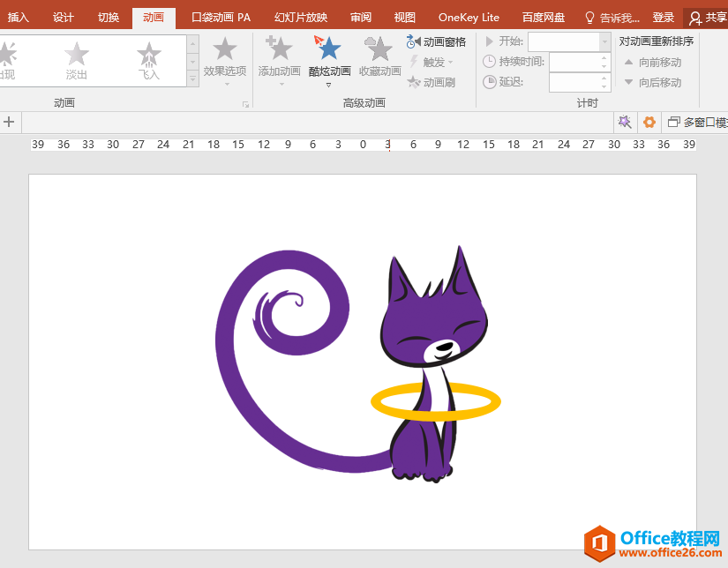This screenshot has height=568, width=728.
Task: Open the 幻灯片放映 slide show tab
Action: [x=300, y=18]
